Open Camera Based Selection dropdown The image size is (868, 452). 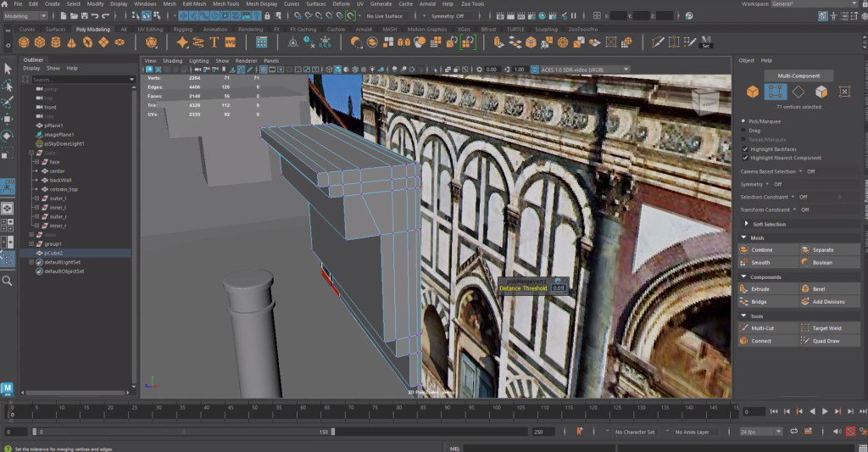(x=800, y=171)
